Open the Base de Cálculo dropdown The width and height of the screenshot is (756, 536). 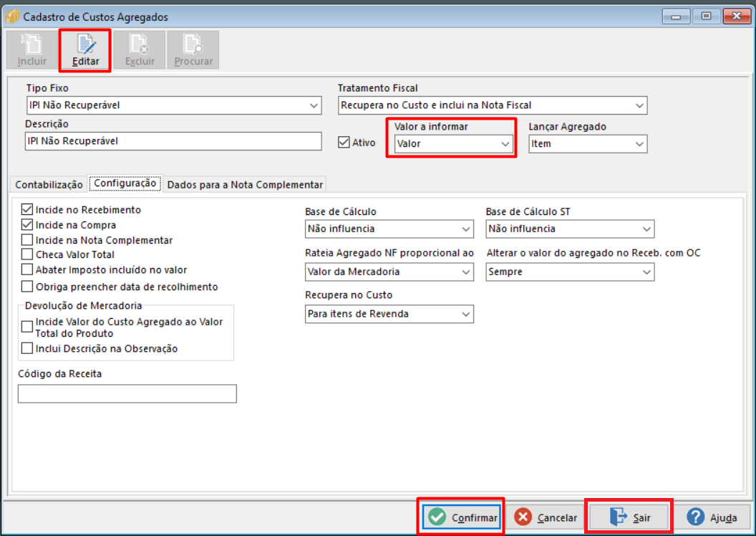point(389,229)
